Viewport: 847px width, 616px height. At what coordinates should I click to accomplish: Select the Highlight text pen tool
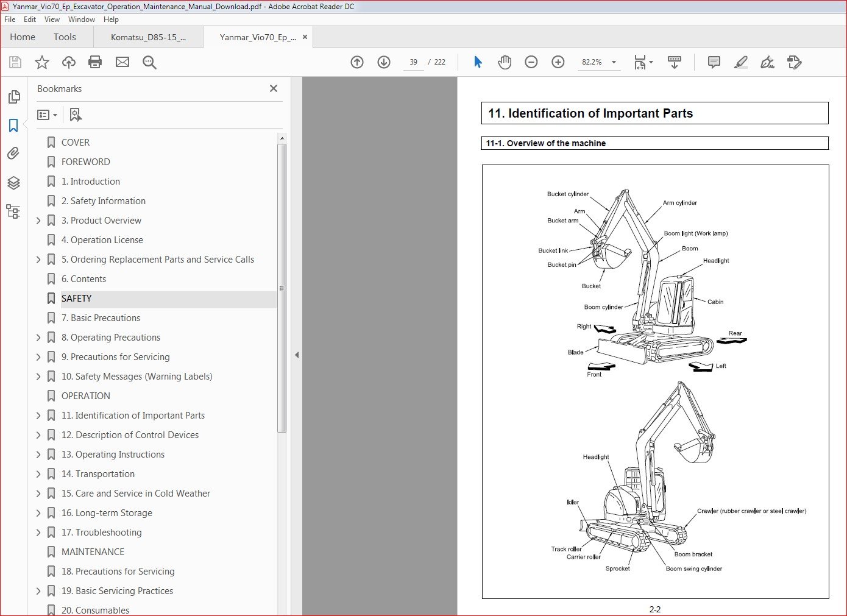[741, 62]
